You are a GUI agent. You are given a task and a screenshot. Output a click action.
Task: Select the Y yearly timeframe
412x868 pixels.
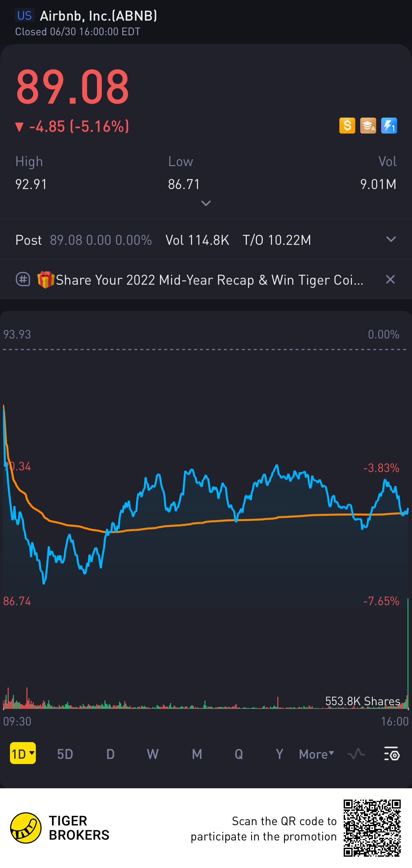point(279,754)
